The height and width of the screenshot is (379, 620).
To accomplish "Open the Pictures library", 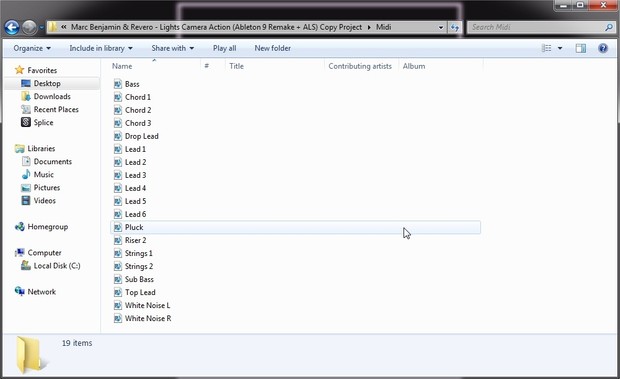I will [x=47, y=188].
